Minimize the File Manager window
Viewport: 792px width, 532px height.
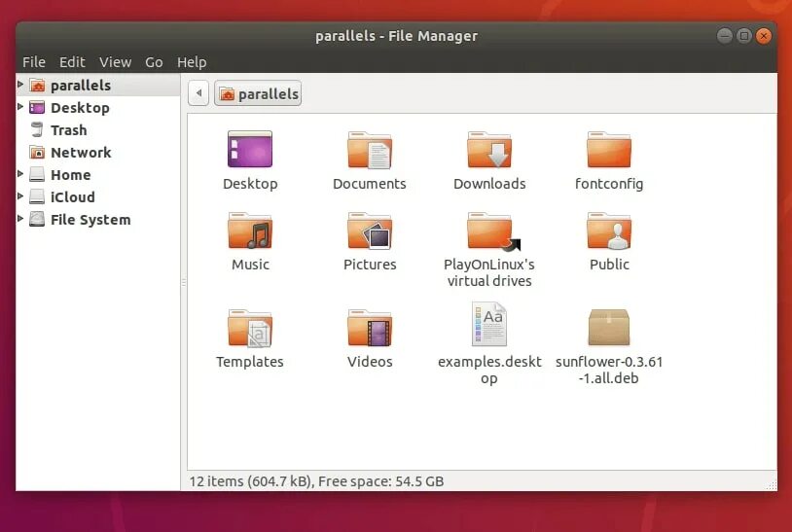(724, 36)
